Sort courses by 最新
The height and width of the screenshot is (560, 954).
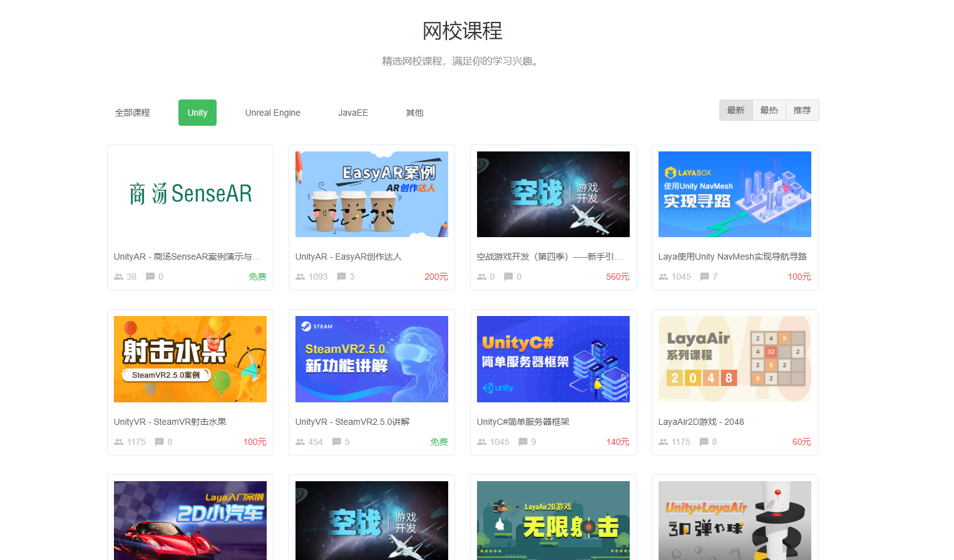tap(736, 110)
